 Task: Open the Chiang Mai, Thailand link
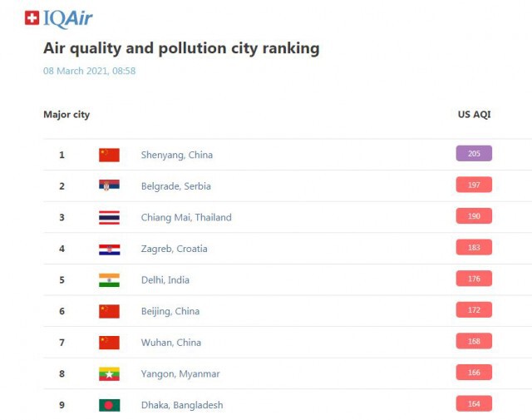pos(186,218)
